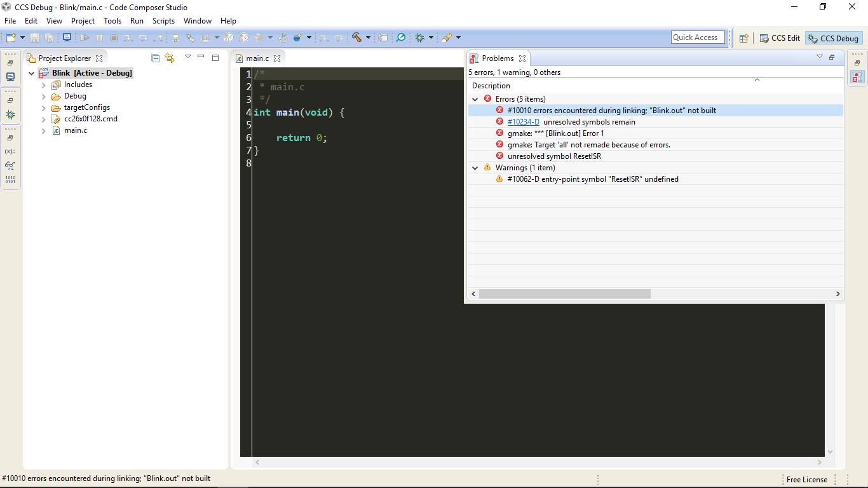Select the #10062-D entry-point warning row
Viewport: 868px width, 488px height.
(x=593, y=179)
